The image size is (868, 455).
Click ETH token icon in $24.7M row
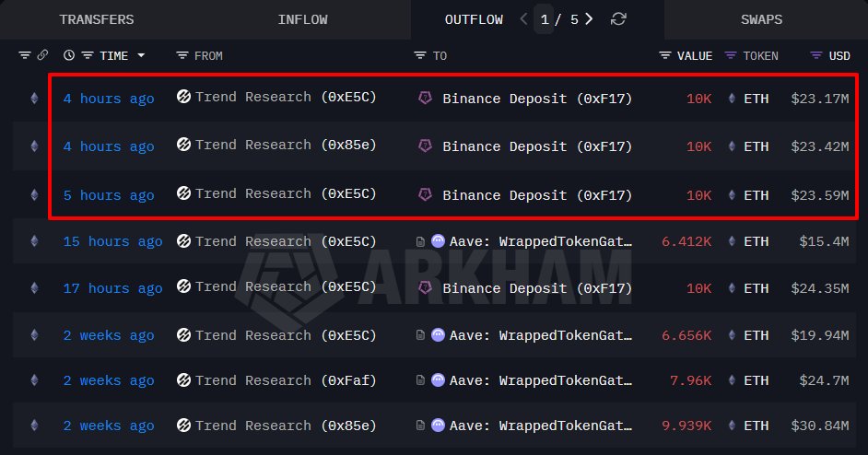[x=732, y=380]
